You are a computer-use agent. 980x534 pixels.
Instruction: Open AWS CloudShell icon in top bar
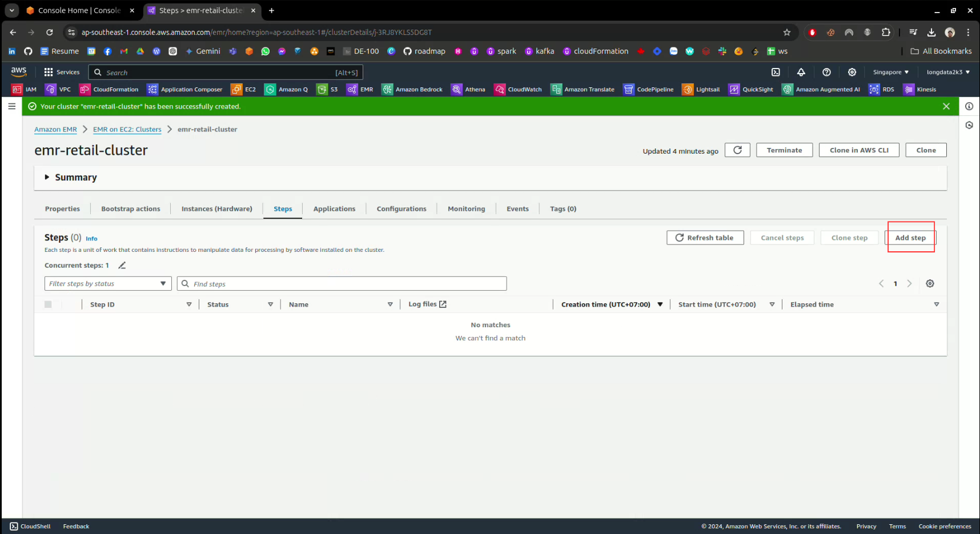(776, 73)
